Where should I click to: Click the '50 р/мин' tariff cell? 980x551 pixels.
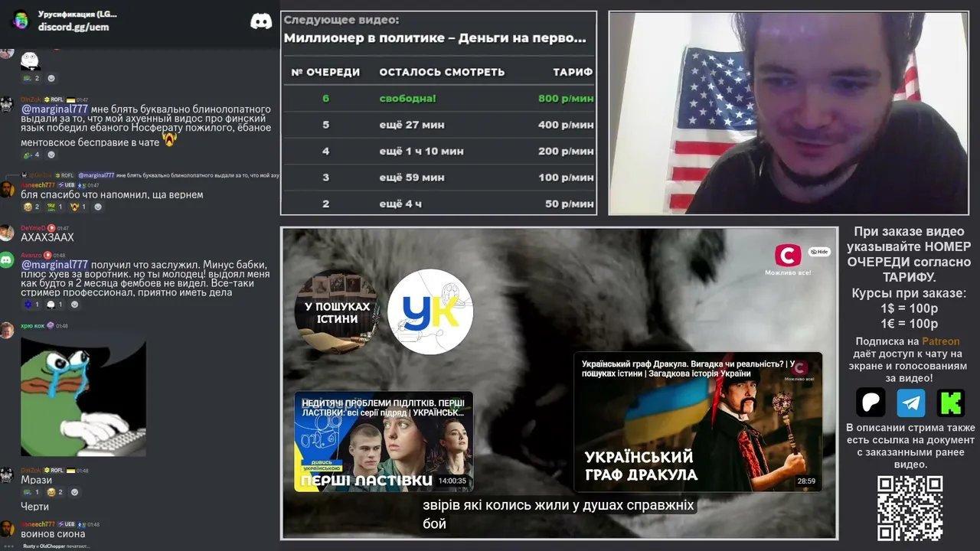570,204
